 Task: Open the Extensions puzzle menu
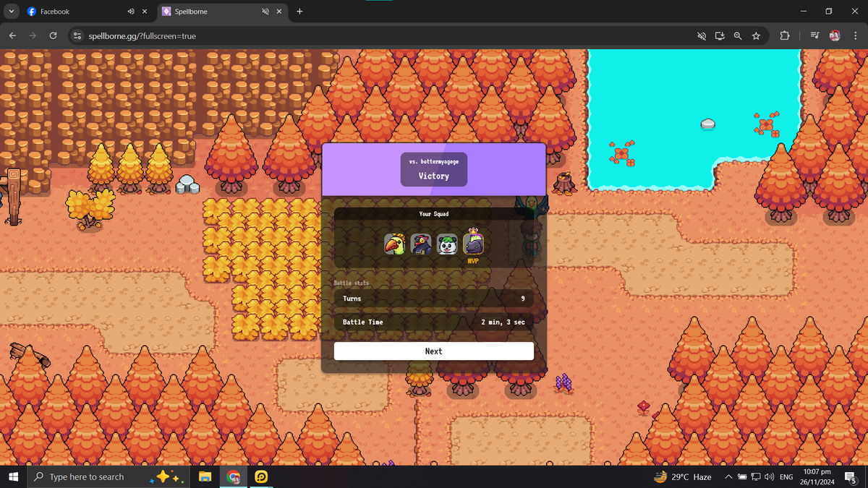pos(784,35)
